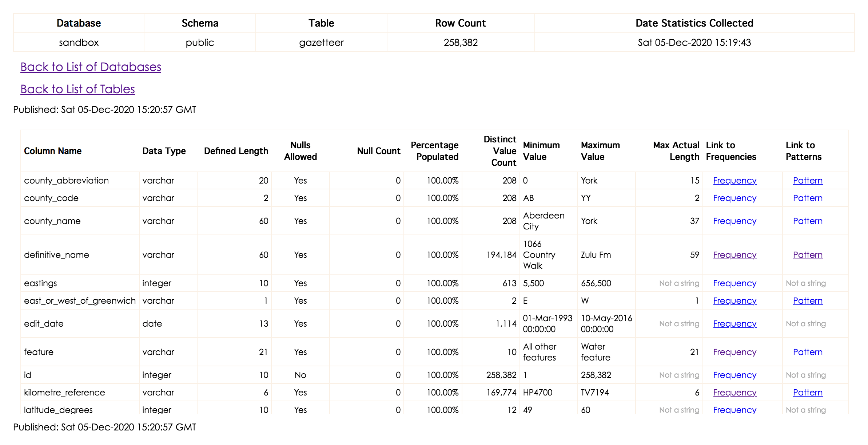Open Pattern link for definitive_name column
The width and height of the screenshot is (868, 445).
coord(808,255)
